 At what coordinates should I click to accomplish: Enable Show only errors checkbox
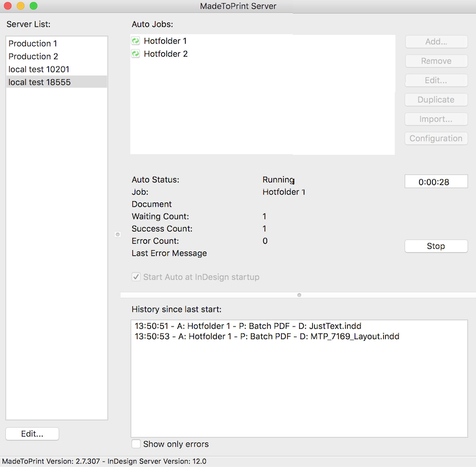coord(135,444)
